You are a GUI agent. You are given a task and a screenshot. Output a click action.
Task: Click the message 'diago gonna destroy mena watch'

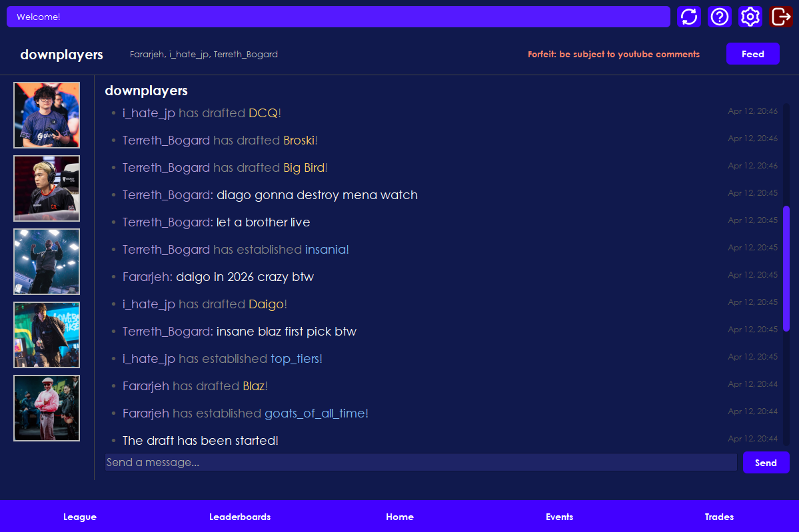click(x=317, y=195)
